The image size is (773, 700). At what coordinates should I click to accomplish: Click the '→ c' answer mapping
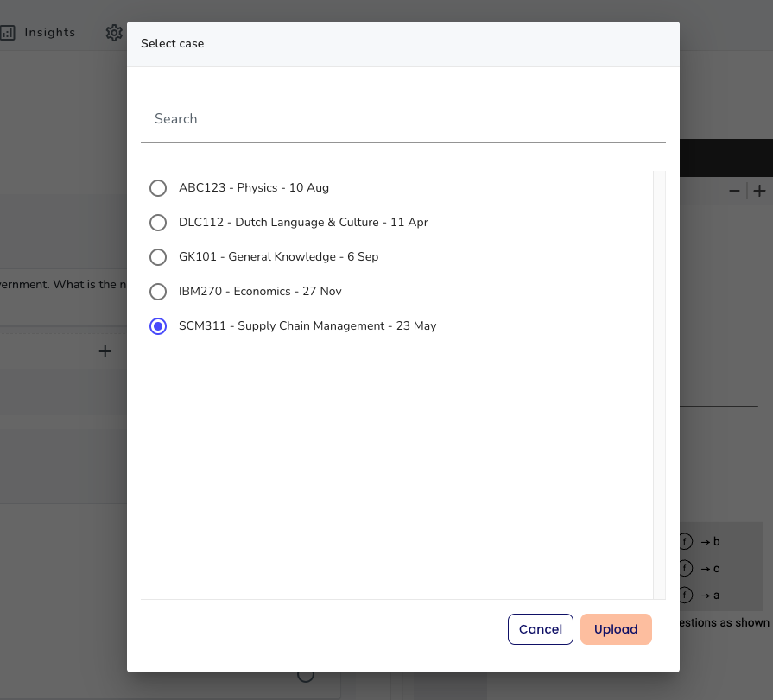(710, 569)
